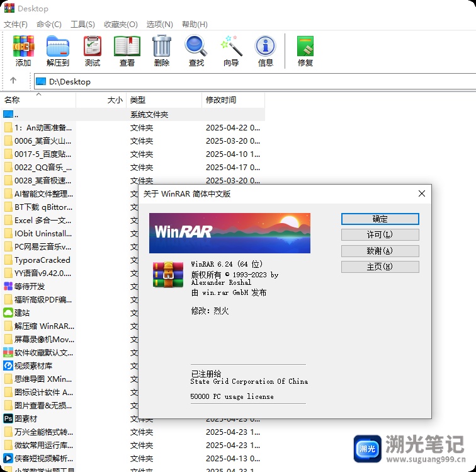Screen dimensions: 476x472
Task: Click '50000 PC usage license' text
Action: (x=232, y=396)
